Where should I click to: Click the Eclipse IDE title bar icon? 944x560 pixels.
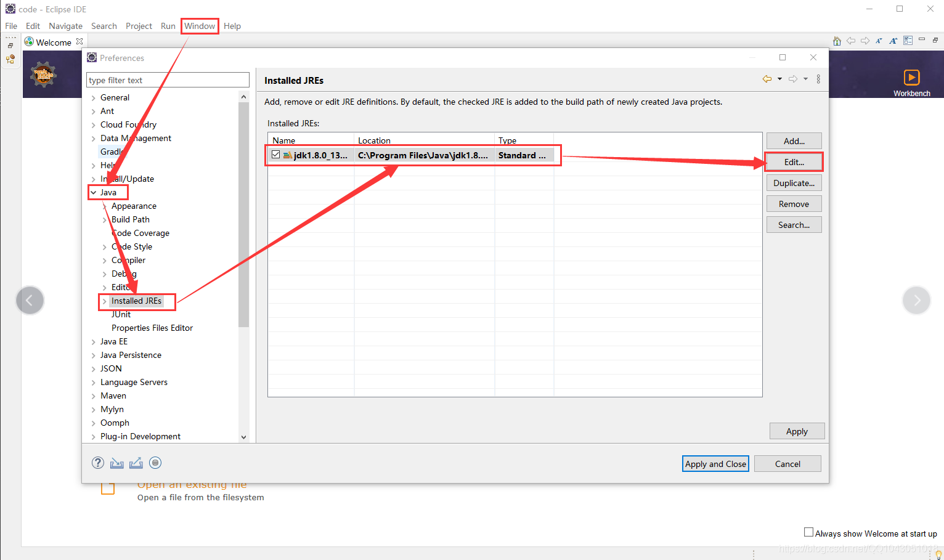pyautogui.click(x=10, y=9)
